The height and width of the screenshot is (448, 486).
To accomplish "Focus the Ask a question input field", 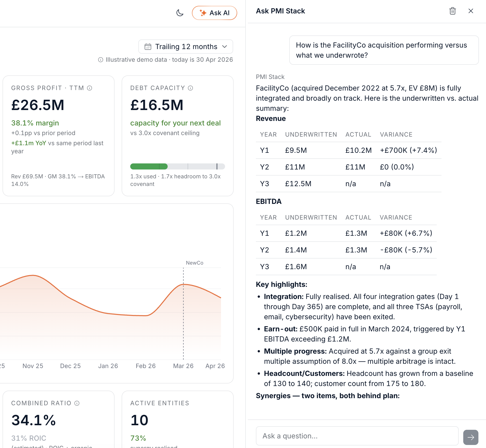I will (357, 436).
